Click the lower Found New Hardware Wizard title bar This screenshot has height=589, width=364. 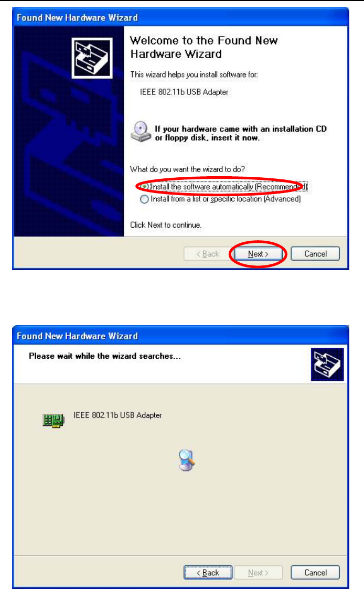180,336
